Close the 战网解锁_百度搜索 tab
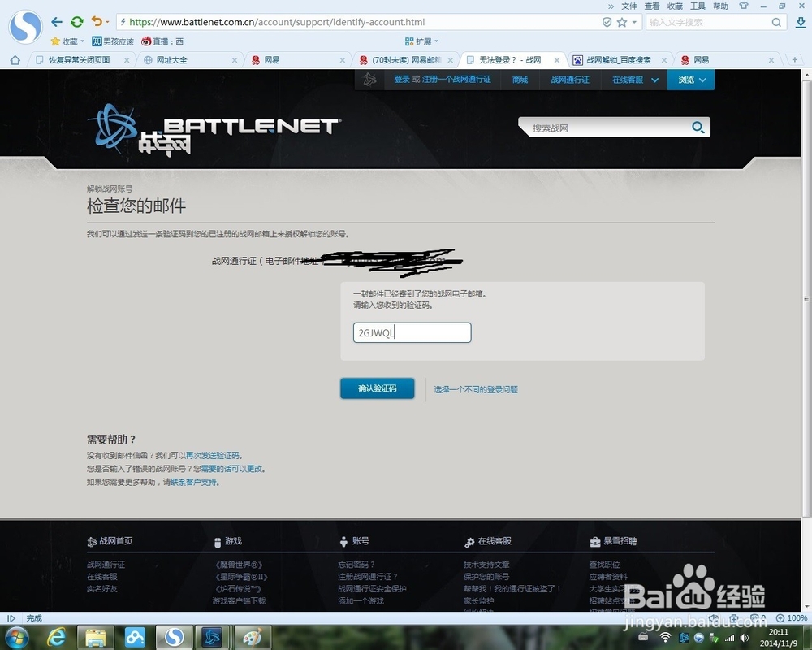The image size is (812, 650). tap(664, 60)
